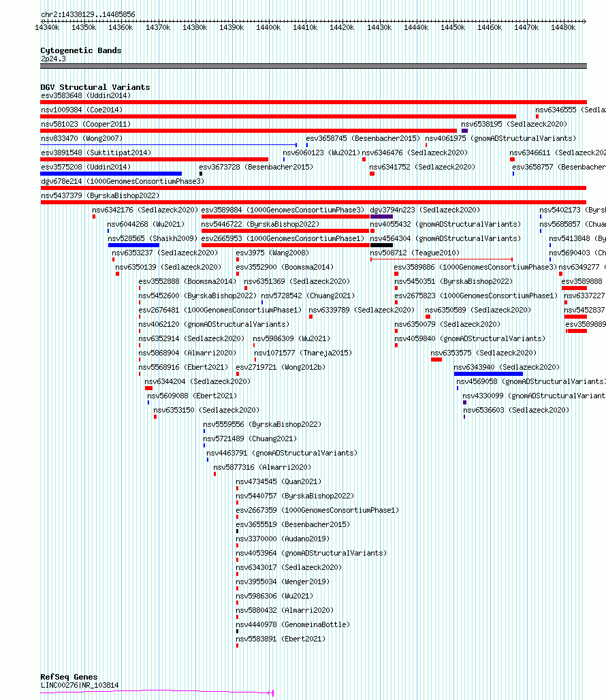This screenshot has height=700, width=606.
Task: Click nsv6344204 (Sedlazeck2020) label
Action: click(197, 381)
